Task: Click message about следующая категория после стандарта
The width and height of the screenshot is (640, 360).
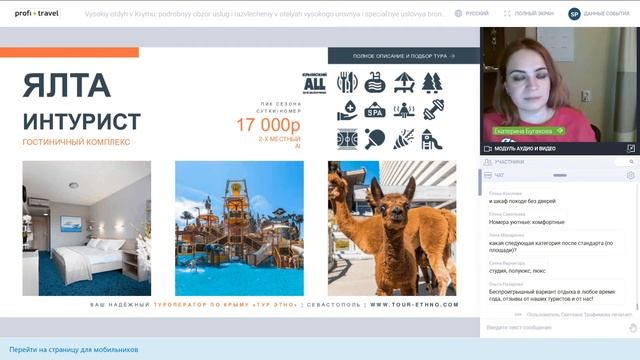Action: 551,247
